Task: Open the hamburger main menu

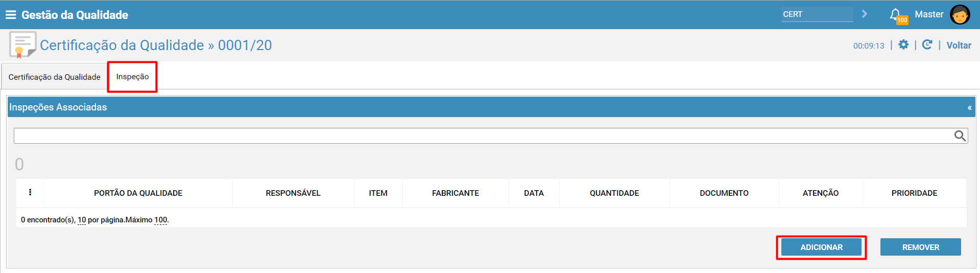Action: [x=11, y=15]
